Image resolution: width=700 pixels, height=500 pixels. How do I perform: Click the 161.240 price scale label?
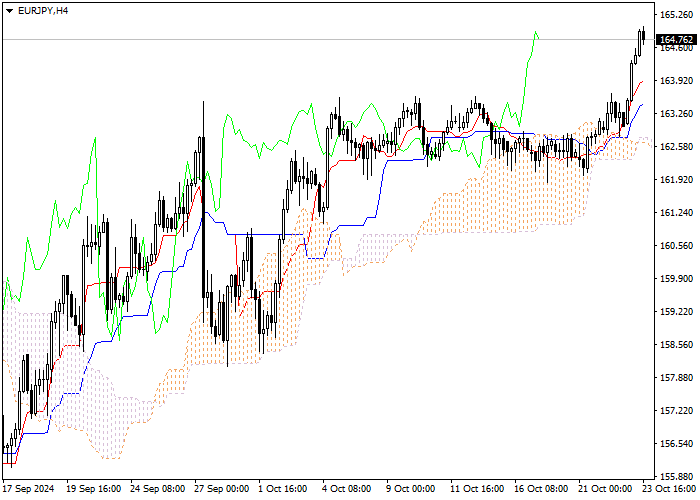tap(676, 213)
